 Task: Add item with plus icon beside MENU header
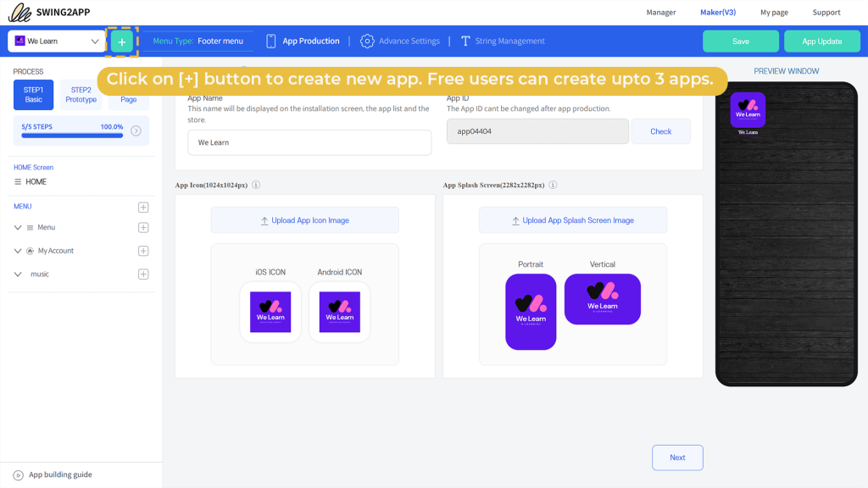[x=143, y=207]
